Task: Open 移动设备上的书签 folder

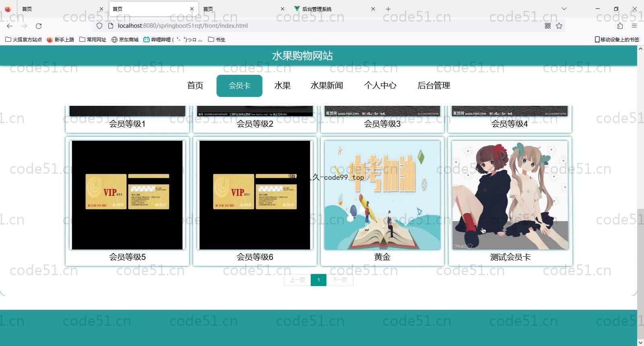Action: click(617, 39)
